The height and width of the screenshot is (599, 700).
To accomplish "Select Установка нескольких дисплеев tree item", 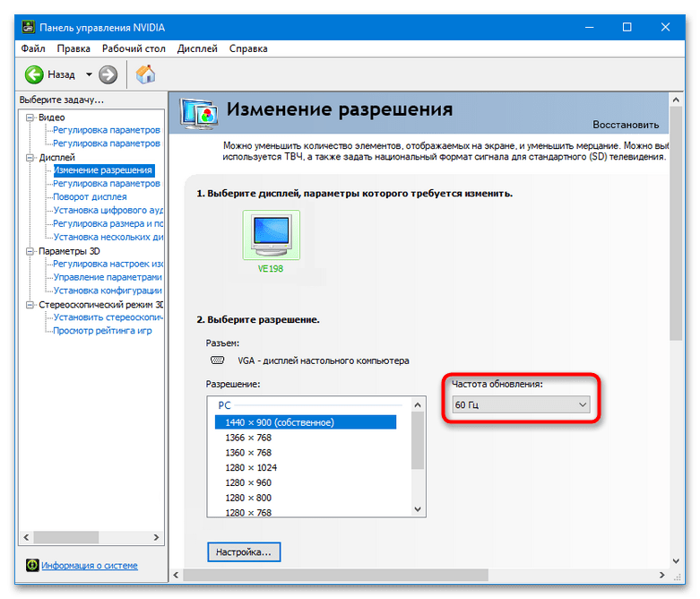I will (108, 238).
